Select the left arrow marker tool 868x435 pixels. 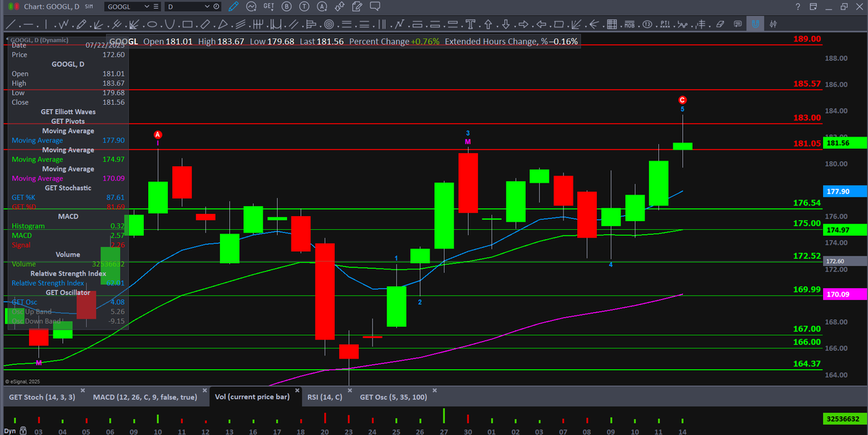coord(541,25)
